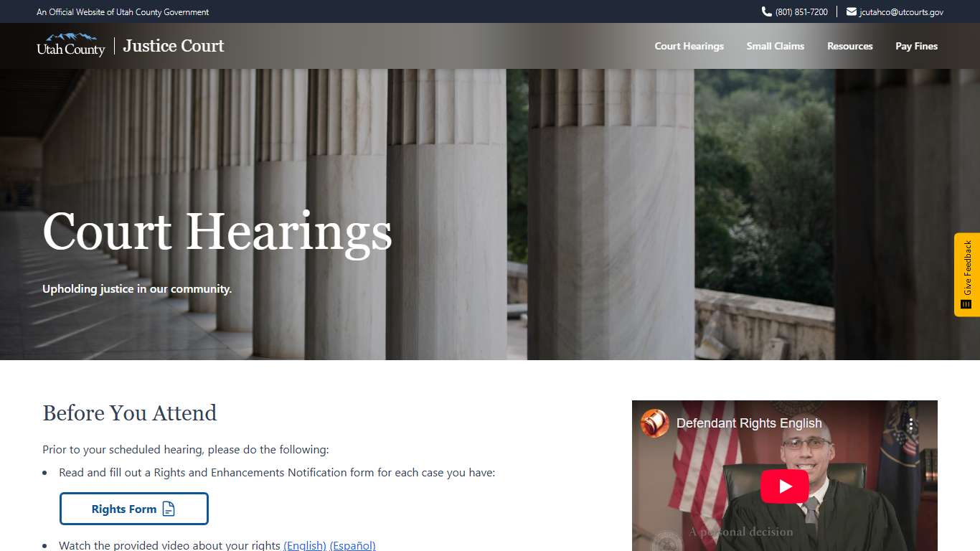Email jcutahco@utcourts.gov via the link
This screenshot has width=980, height=551.
901,12
